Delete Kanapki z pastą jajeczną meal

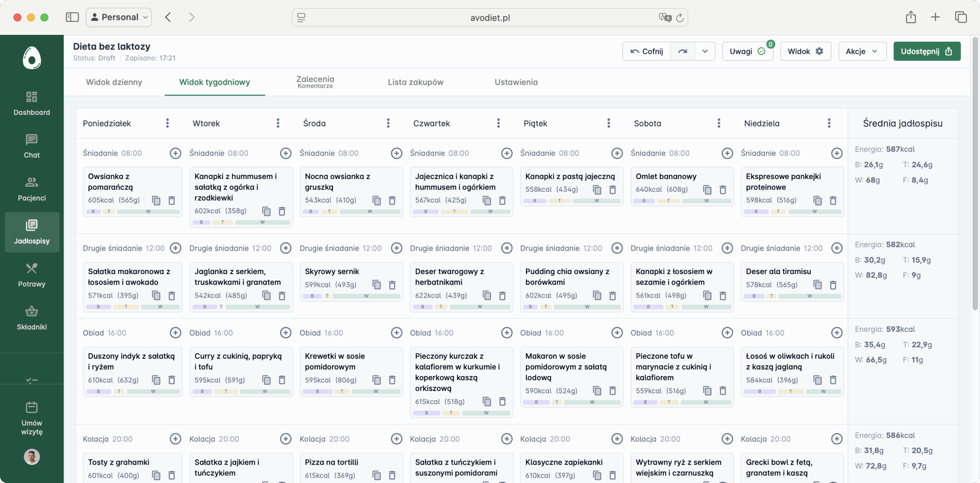pyautogui.click(x=612, y=190)
